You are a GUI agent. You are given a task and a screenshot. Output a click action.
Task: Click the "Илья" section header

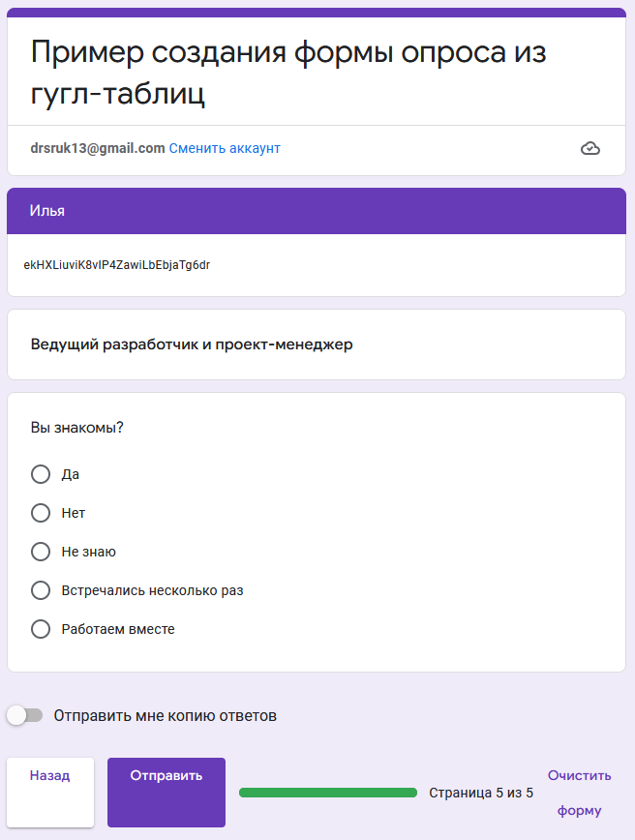click(x=317, y=211)
